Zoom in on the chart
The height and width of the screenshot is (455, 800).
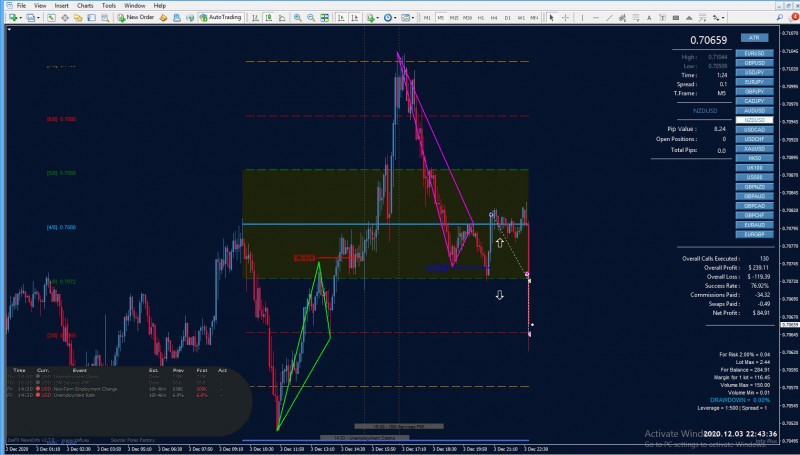point(297,18)
